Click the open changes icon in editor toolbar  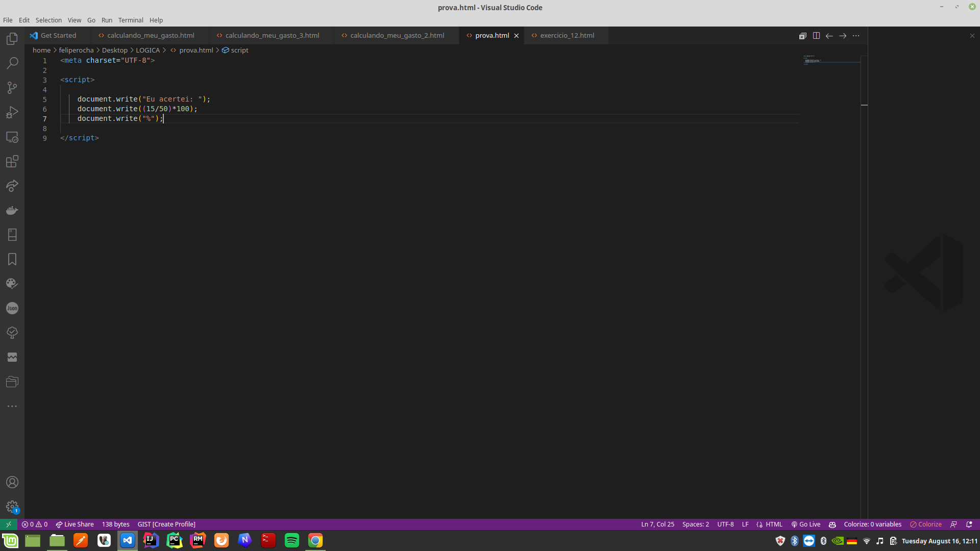pyautogui.click(x=803, y=36)
